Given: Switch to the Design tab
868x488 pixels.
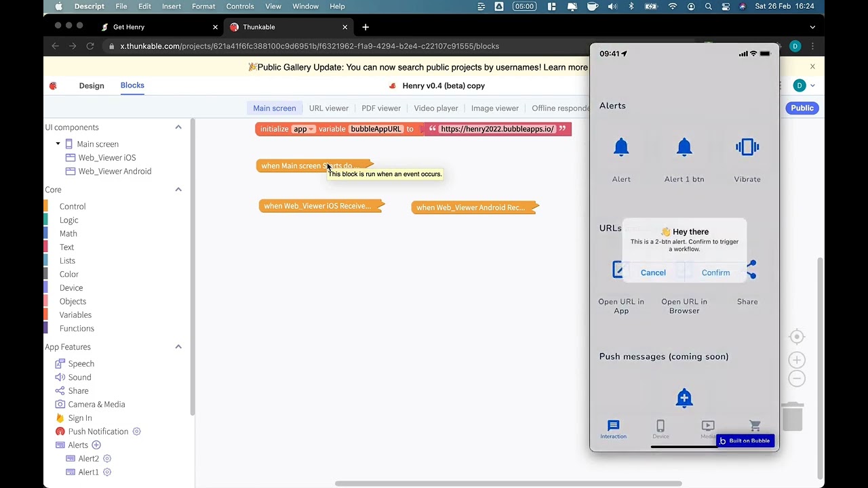Looking at the screenshot, I should 92,85.
